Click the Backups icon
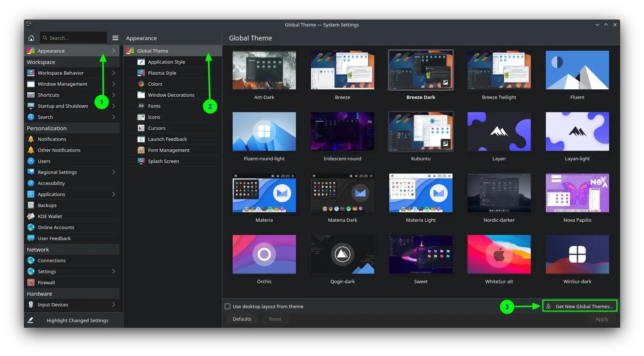Viewport: 644px width, 356px height. pos(31,205)
